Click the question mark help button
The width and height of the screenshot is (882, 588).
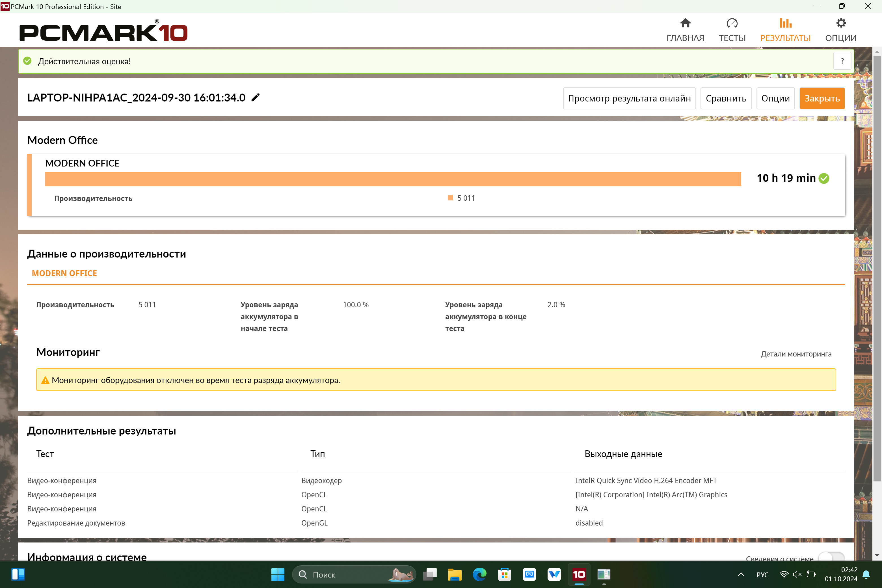842,61
